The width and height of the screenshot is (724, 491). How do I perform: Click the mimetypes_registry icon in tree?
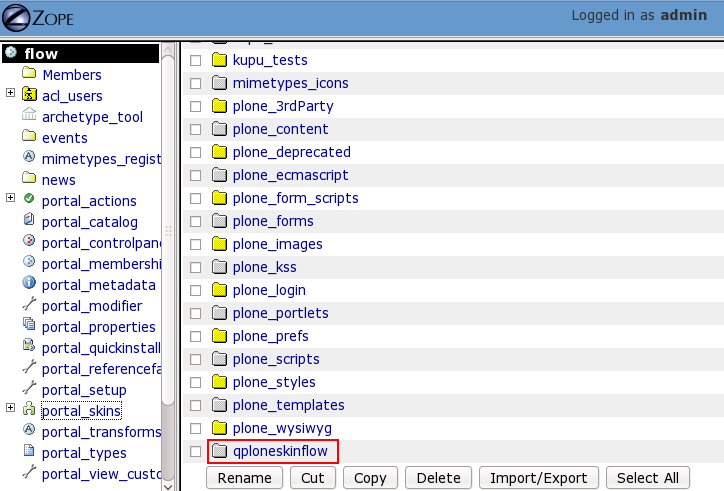[x=29, y=157]
